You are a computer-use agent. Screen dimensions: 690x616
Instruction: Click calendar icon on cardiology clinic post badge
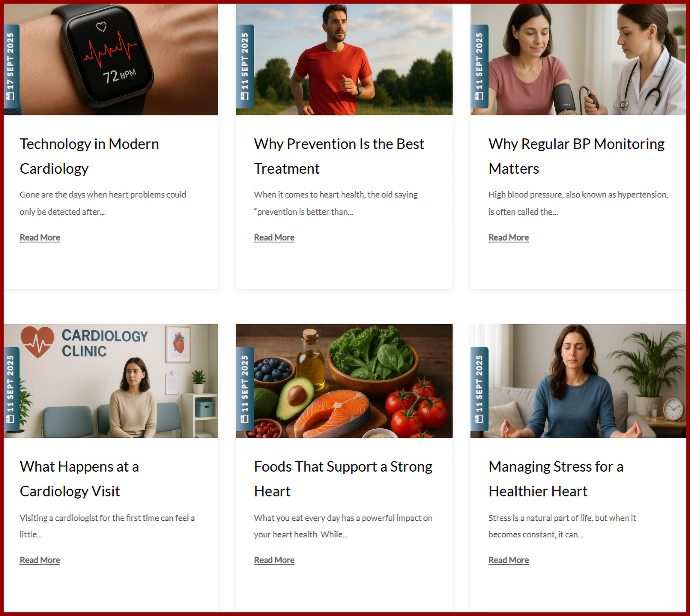click(11, 419)
